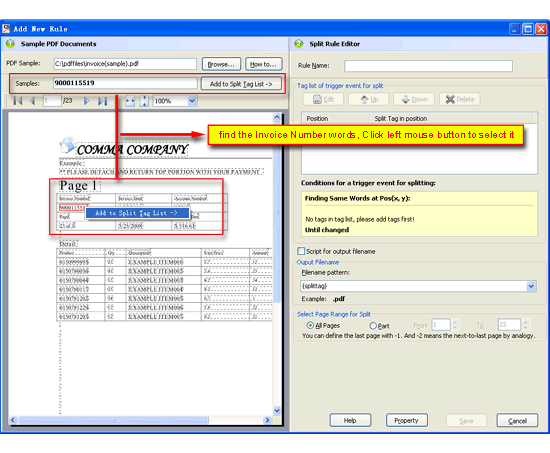
Task: Click the Edit tag button
Action: (x=323, y=99)
